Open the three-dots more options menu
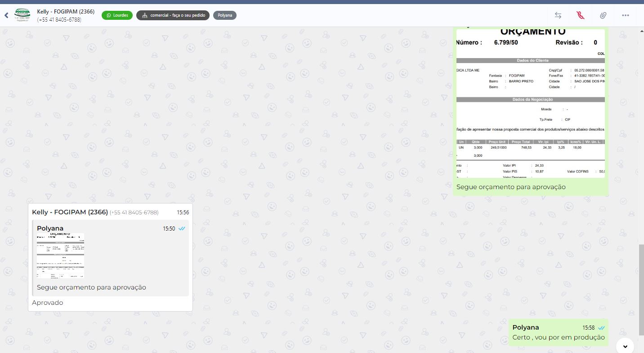Viewport: 644px width, 353px height. [625, 15]
